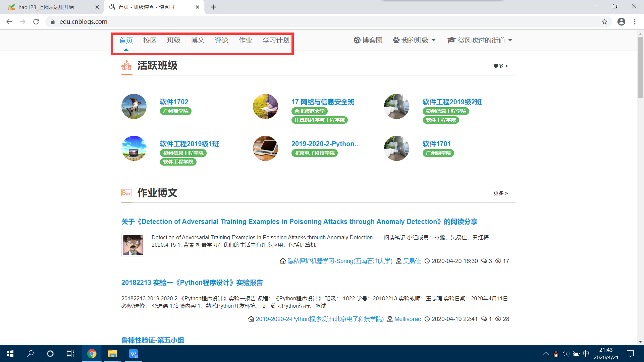Bookmark this page with star icon

[x=604, y=22]
